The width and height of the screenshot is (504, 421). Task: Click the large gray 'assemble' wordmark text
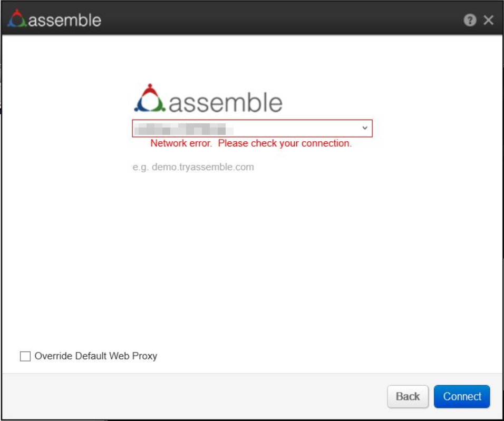[x=225, y=102]
